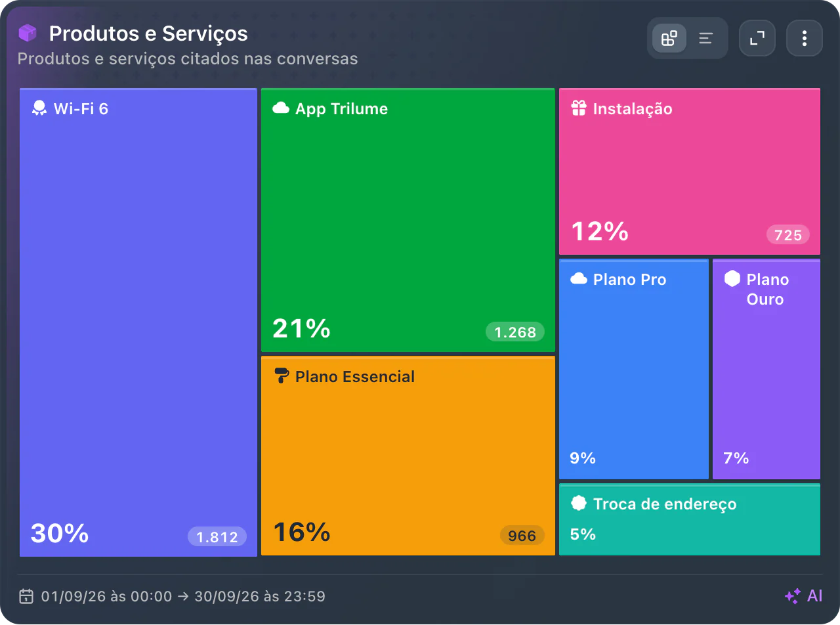Click the Plano Pro cloud icon
Screen dimensions: 840x625
pos(579,279)
